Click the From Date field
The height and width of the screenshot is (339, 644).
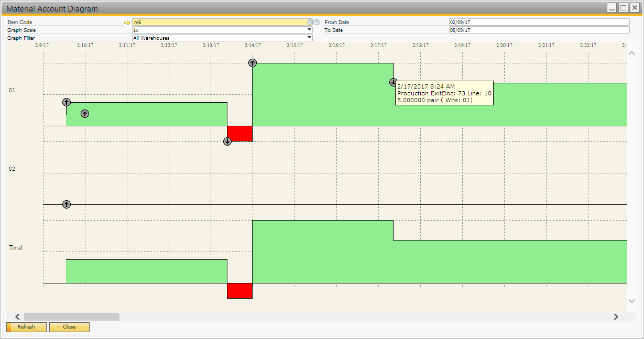pyautogui.click(x=539, y=23)
